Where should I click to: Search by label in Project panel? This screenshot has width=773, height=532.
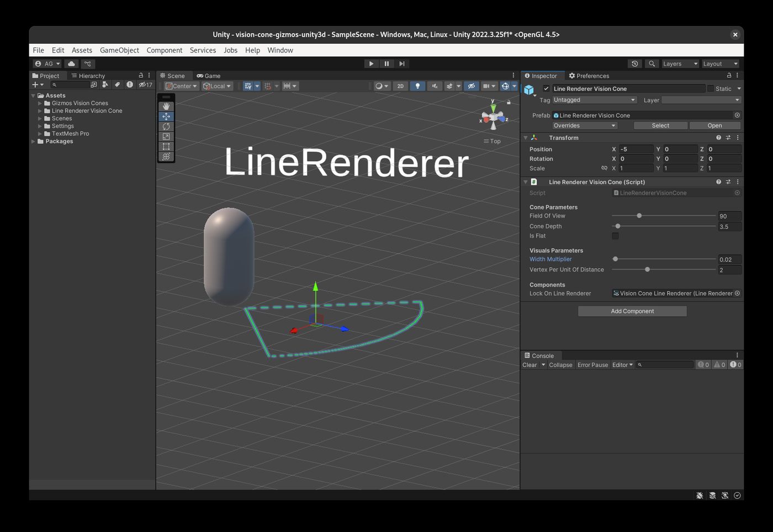click(x=117, y=84)
